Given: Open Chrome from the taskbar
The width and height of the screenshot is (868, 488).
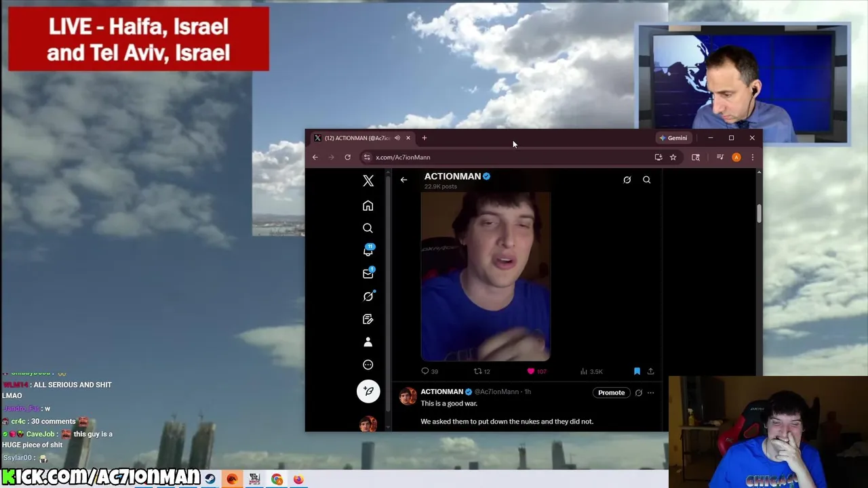Looking at the screenshot, I should (x=277, y=479).
